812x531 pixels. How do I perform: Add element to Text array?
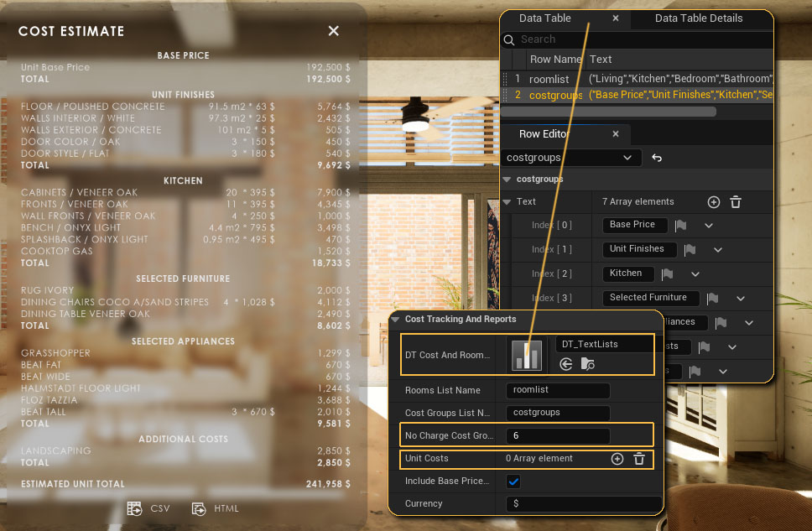click(713, 202)
